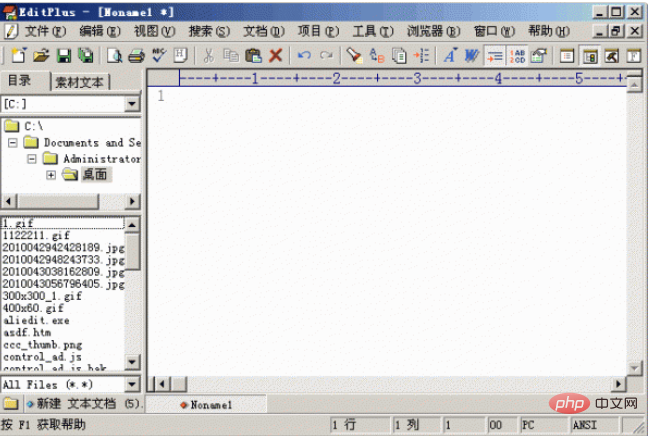Toggle Word Wrap with the W icon

pyautogui.click(x=472, y=55)
